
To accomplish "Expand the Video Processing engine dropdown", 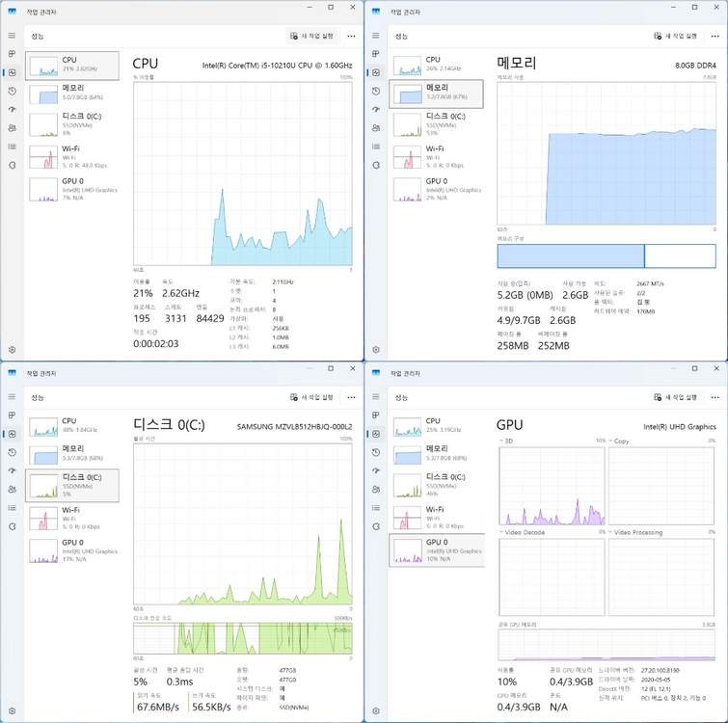I will 610,532.
